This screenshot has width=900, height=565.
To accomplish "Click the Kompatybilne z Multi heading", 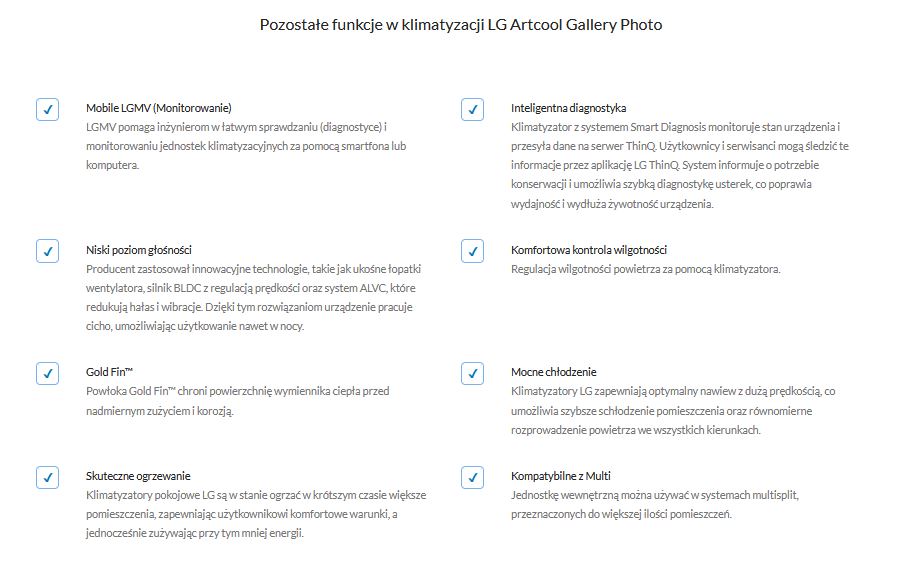I will tap(560, 475).
